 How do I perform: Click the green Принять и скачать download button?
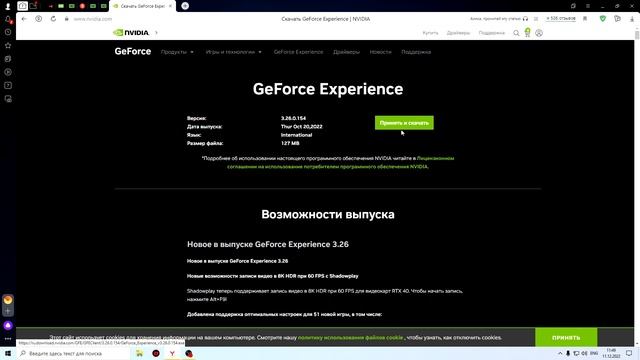click(x=404, y=123)
